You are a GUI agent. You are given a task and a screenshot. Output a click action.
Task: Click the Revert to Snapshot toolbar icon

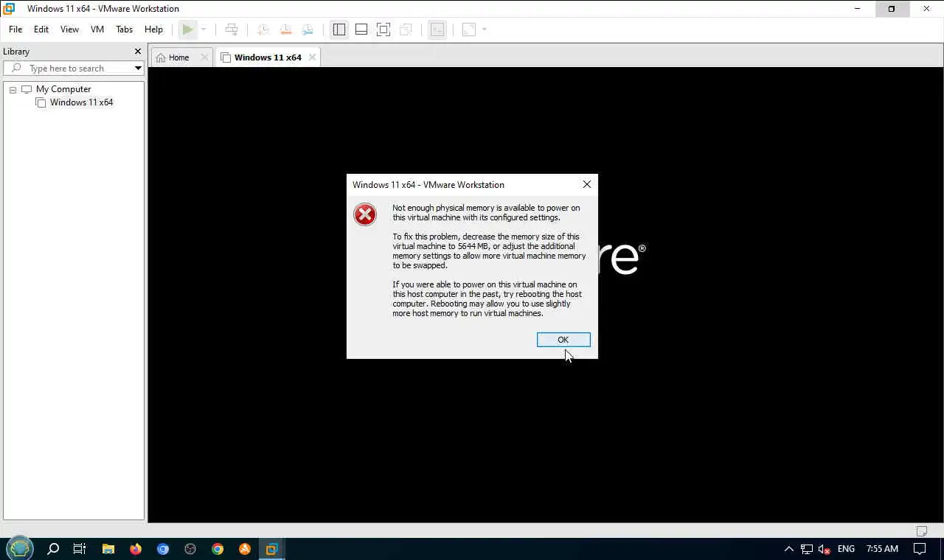click(285, 29)
